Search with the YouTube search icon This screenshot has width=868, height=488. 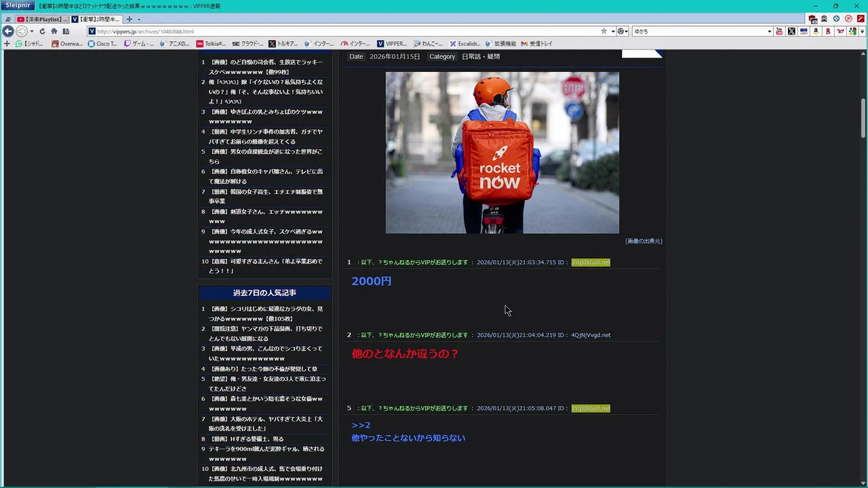coord(779,31)
